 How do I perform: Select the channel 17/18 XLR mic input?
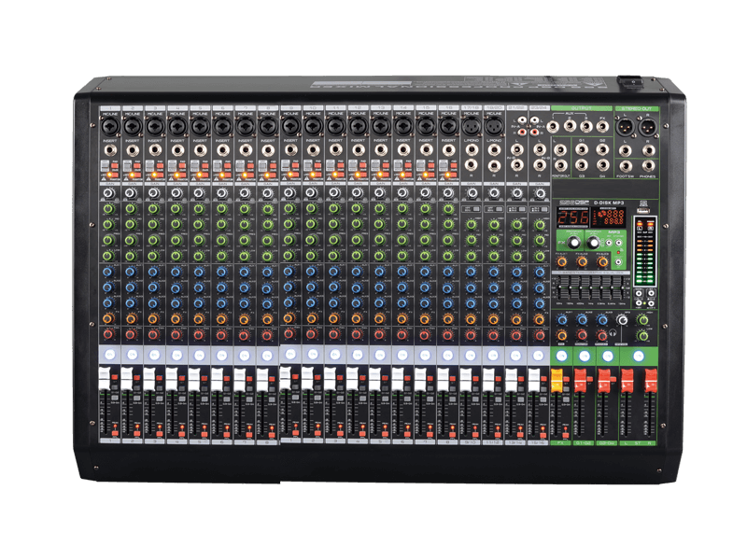tap(472, 127)
